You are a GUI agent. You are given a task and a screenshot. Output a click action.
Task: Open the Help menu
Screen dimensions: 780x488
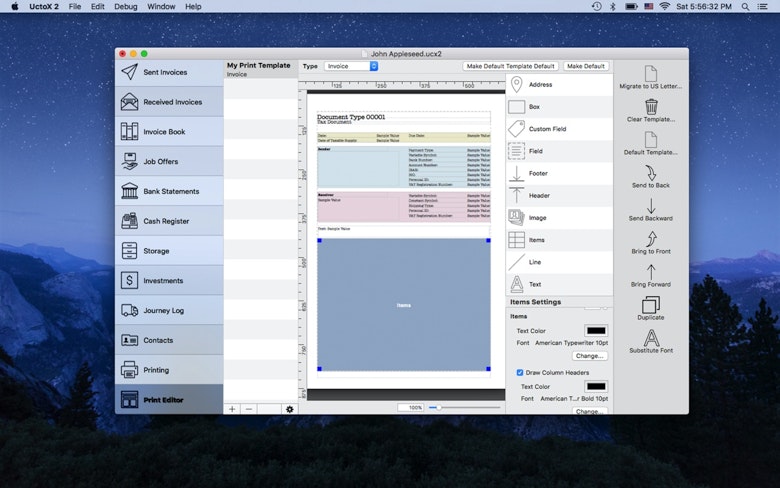(193, 6)
